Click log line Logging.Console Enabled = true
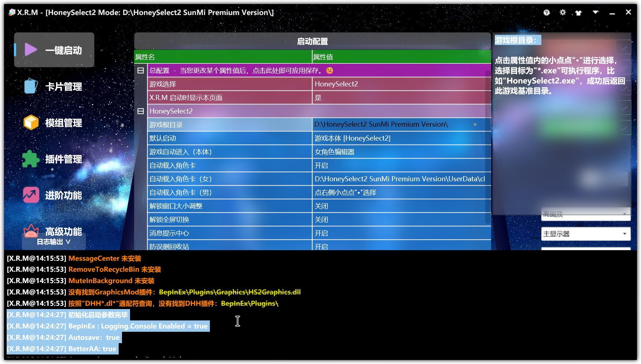Viewport: 641px width, 364px height. tap(108, 326)
